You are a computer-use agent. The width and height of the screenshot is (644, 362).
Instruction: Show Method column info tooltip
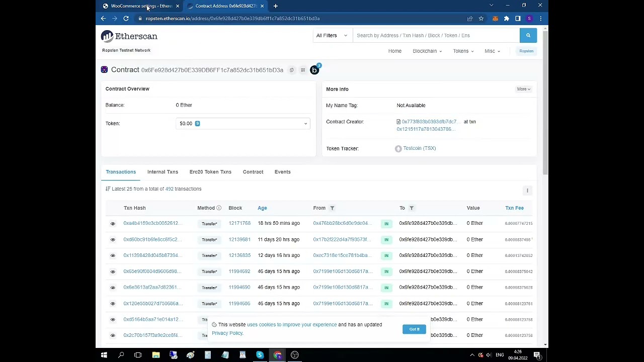click(x=219, y=208)
